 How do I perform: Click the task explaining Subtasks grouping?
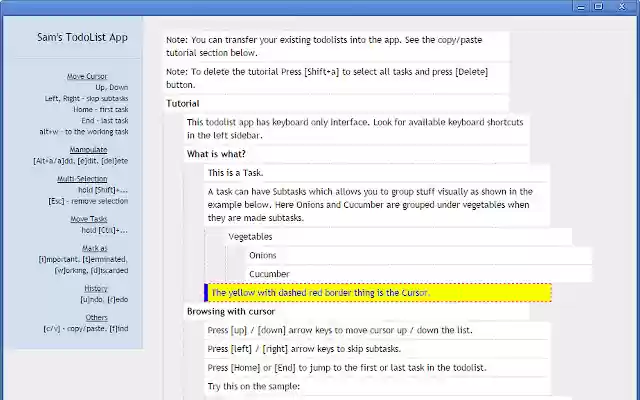[377, 204]
